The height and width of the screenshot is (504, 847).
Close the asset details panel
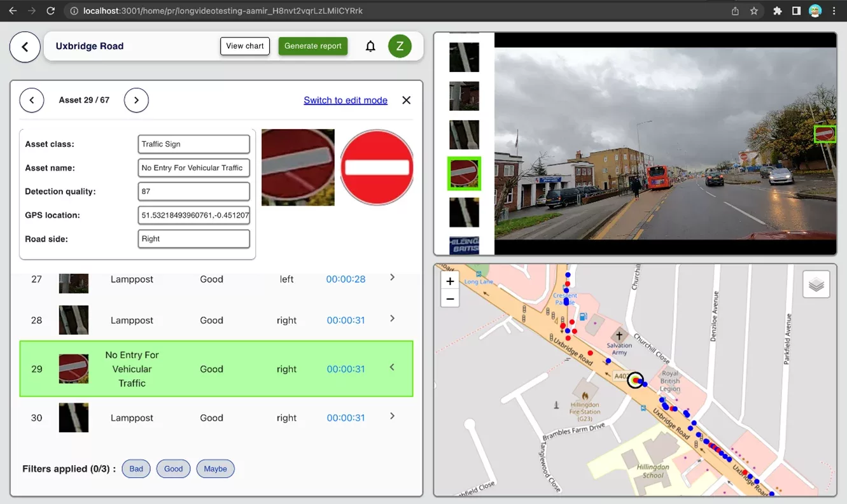[406, 101]
